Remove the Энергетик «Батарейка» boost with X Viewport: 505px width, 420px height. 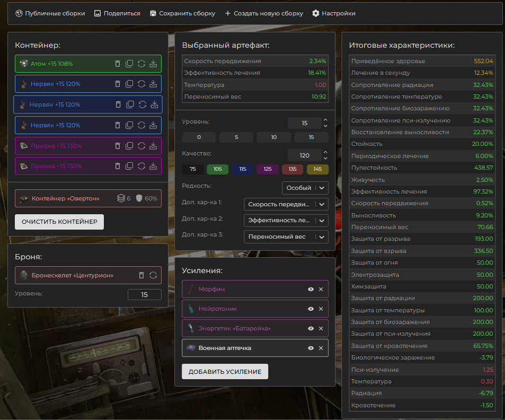(x=321, y=328)
